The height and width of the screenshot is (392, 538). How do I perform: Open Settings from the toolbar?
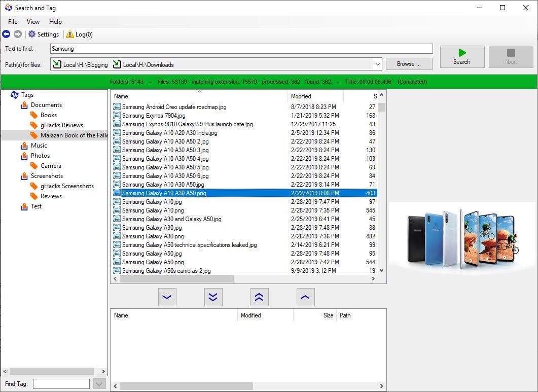tap(44, 34)
